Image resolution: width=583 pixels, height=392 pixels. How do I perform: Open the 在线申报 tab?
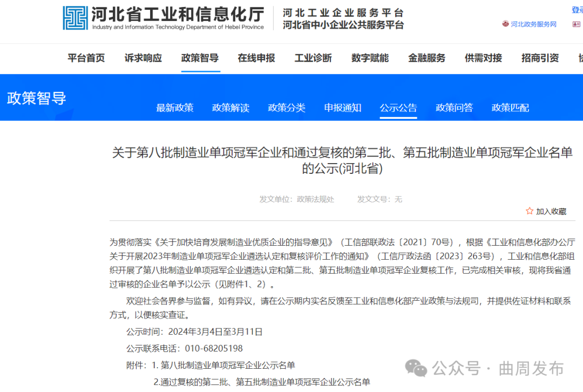[256, 58]
